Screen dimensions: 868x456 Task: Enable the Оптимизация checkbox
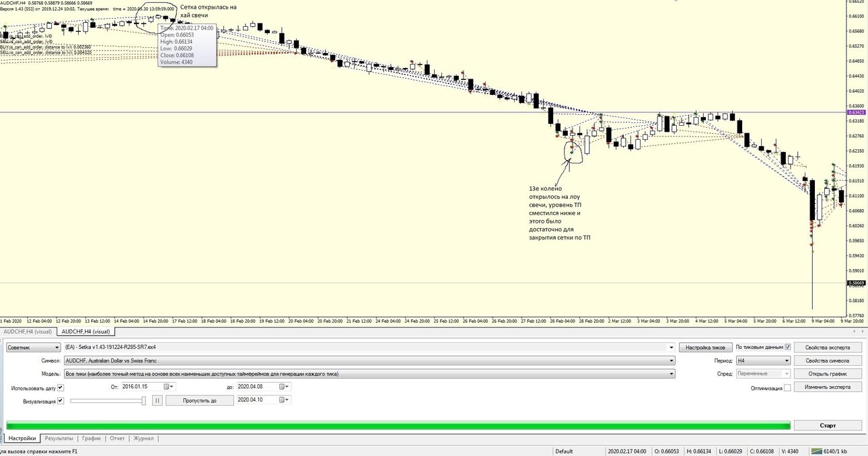[787, 387]
